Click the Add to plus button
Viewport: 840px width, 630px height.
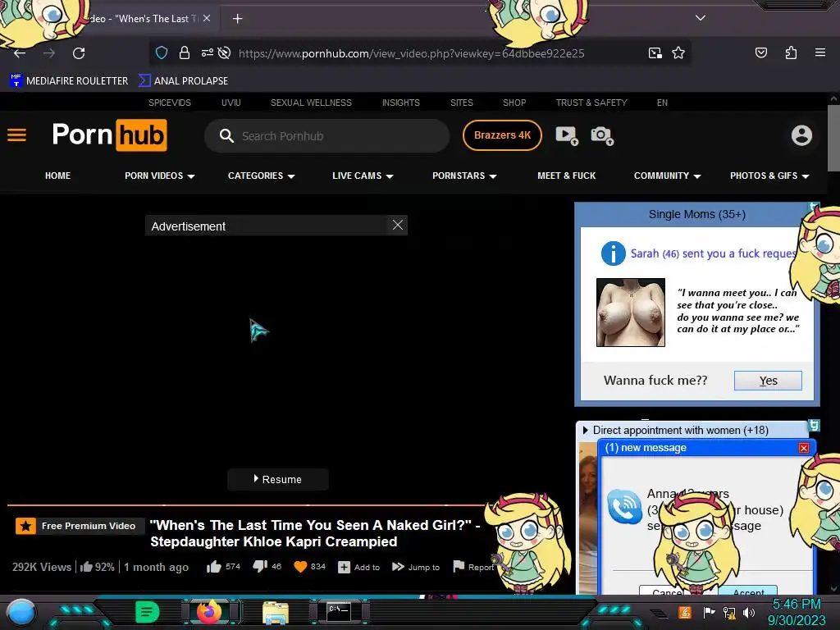(359, 567)
